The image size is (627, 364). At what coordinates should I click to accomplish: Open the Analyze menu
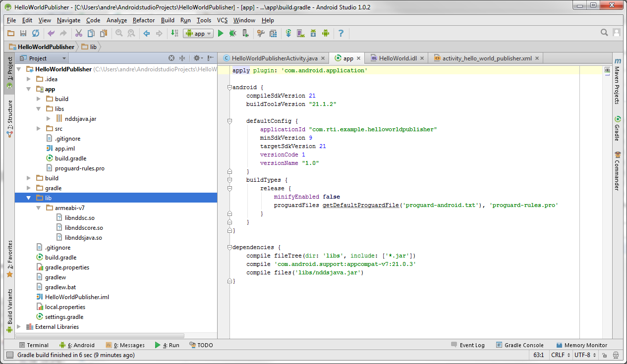pyautogui.click(x=116, y=20)
